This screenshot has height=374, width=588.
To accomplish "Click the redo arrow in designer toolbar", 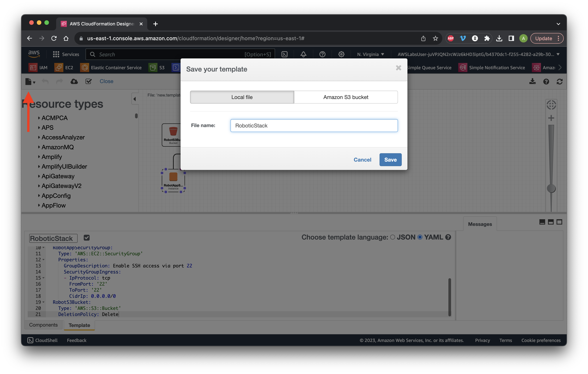I will [x=59, y=81].
